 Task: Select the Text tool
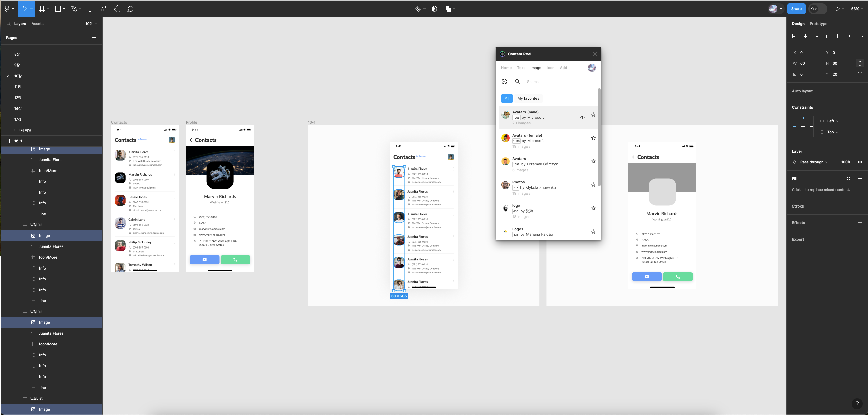pos(90,9)
